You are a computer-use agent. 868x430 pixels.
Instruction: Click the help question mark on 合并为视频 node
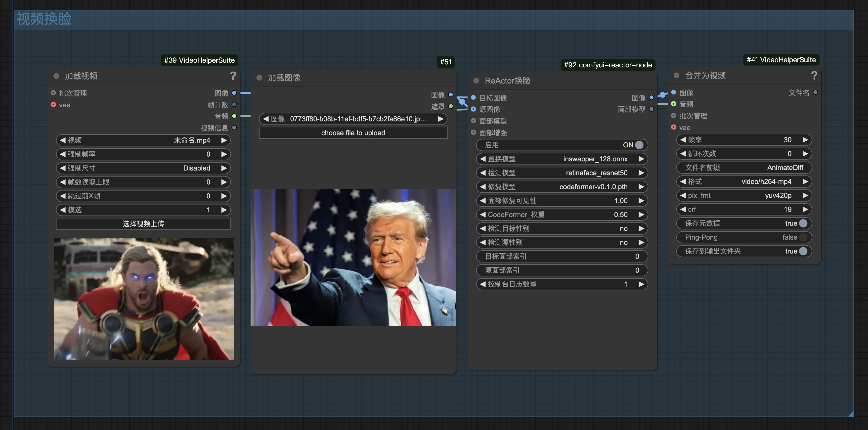point(814,75)
